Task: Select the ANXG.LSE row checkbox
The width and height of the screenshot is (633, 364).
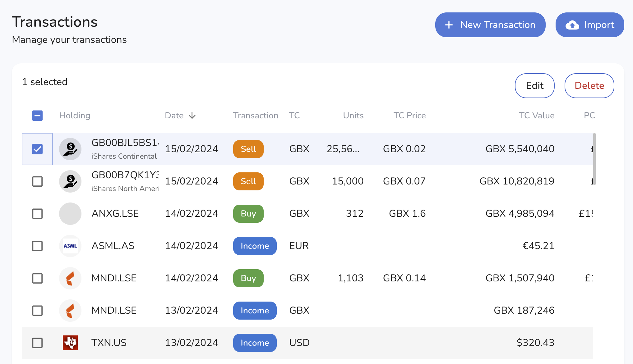Action: click(x=37, y=214)
